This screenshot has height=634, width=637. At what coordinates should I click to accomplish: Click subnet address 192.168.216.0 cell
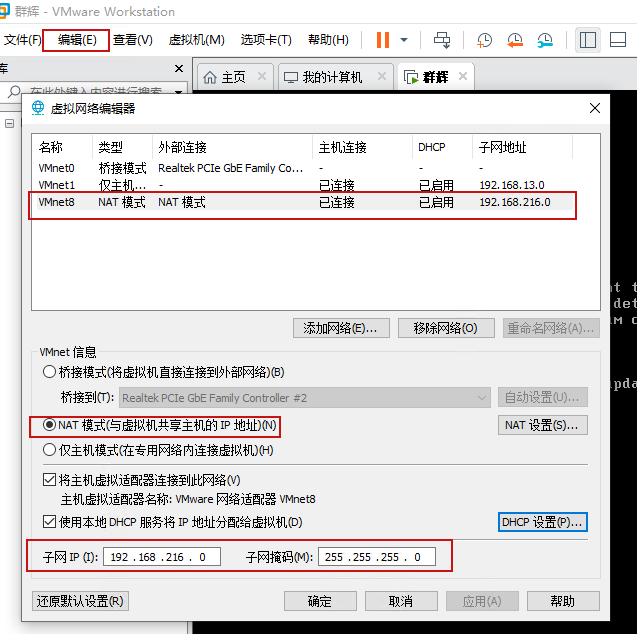[515, 202]
